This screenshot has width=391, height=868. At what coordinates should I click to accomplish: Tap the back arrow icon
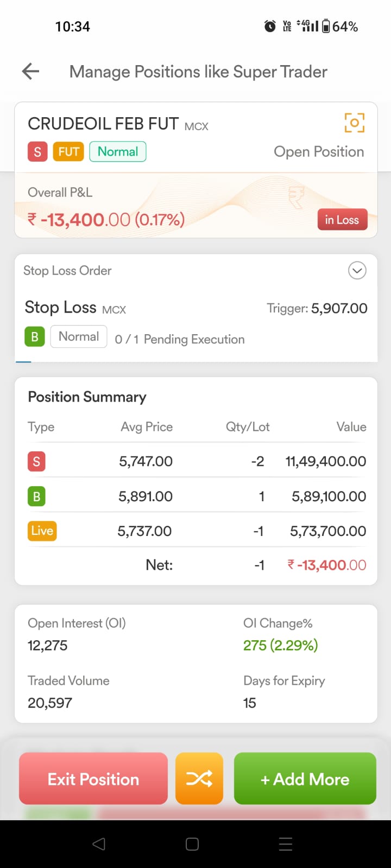pyautogui.click(x=31, y=71)
